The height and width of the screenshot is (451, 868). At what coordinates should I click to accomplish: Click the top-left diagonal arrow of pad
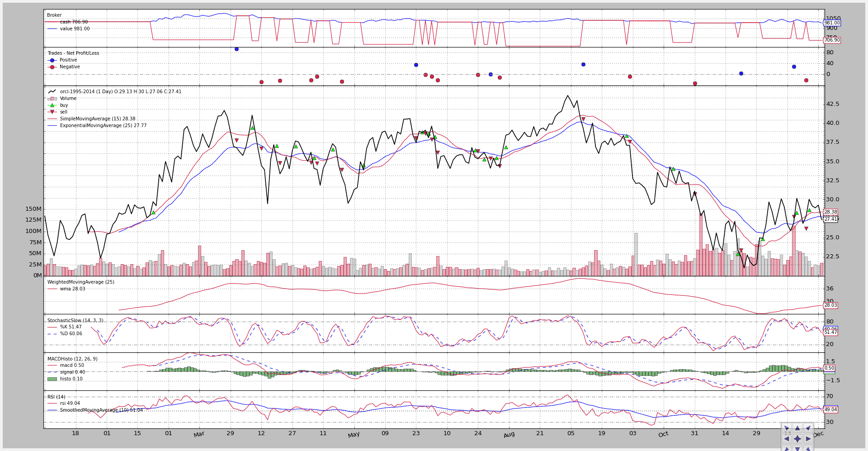point(787,428)
